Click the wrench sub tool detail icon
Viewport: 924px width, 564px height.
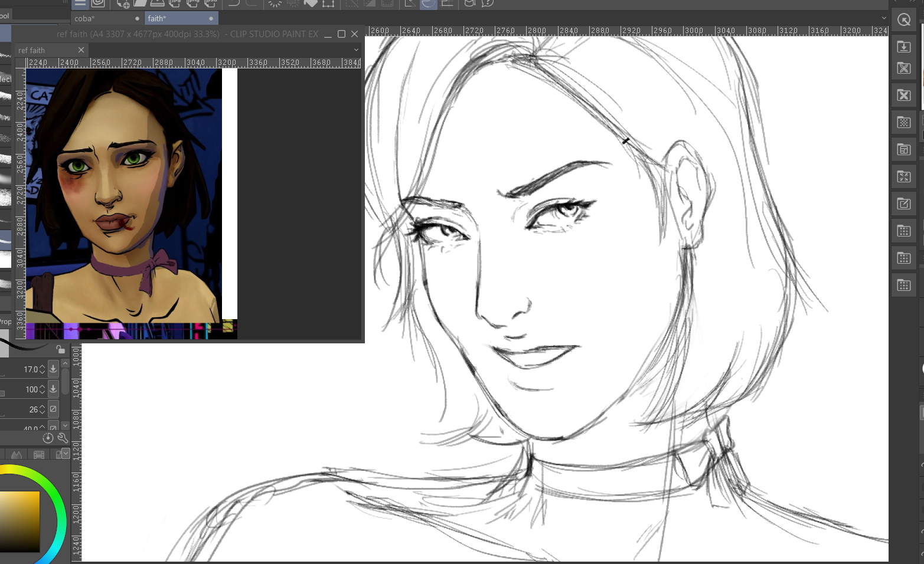coord(62,438)
